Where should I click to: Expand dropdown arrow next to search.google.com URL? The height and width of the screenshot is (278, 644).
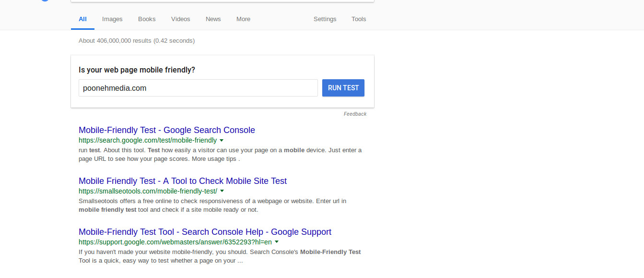(x=222, y=141)
